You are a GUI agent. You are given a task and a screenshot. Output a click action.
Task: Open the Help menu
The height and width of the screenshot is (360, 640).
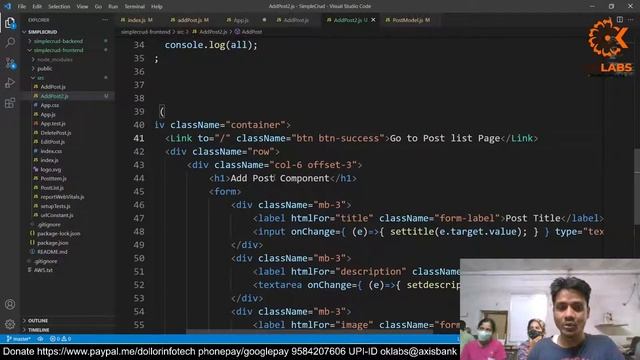156,7
